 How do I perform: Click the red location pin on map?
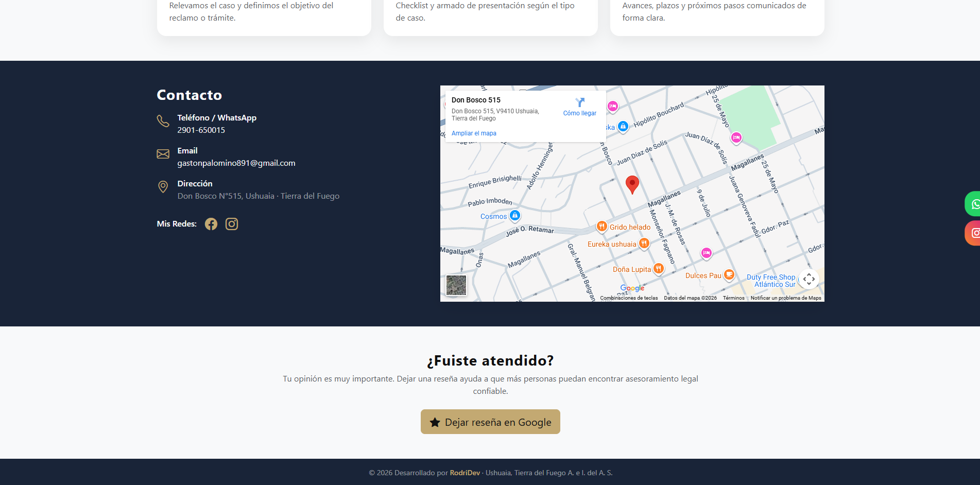pos(632,184)
